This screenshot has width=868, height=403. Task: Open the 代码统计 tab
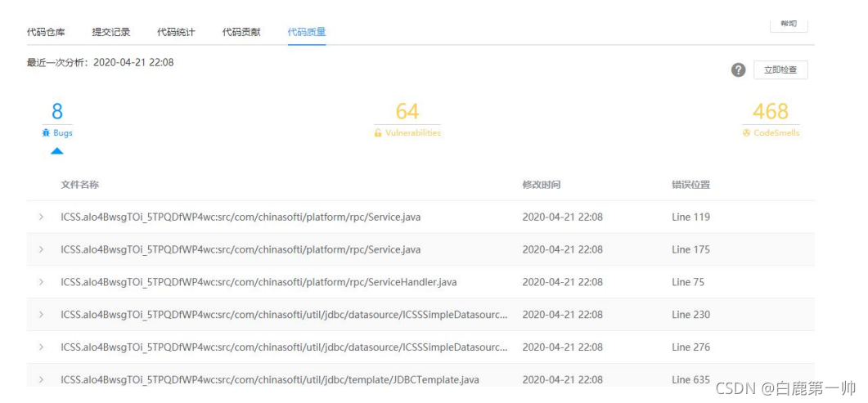click(176, 32)
